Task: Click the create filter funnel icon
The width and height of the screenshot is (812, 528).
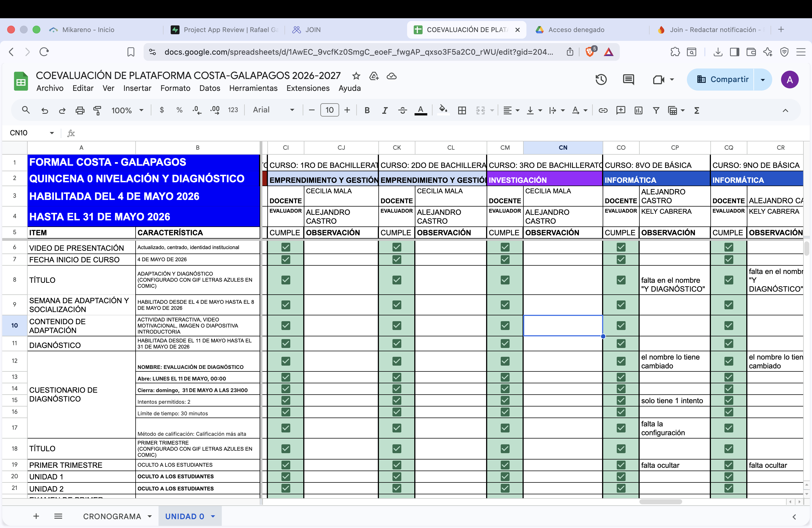Action: coord(656,110)
